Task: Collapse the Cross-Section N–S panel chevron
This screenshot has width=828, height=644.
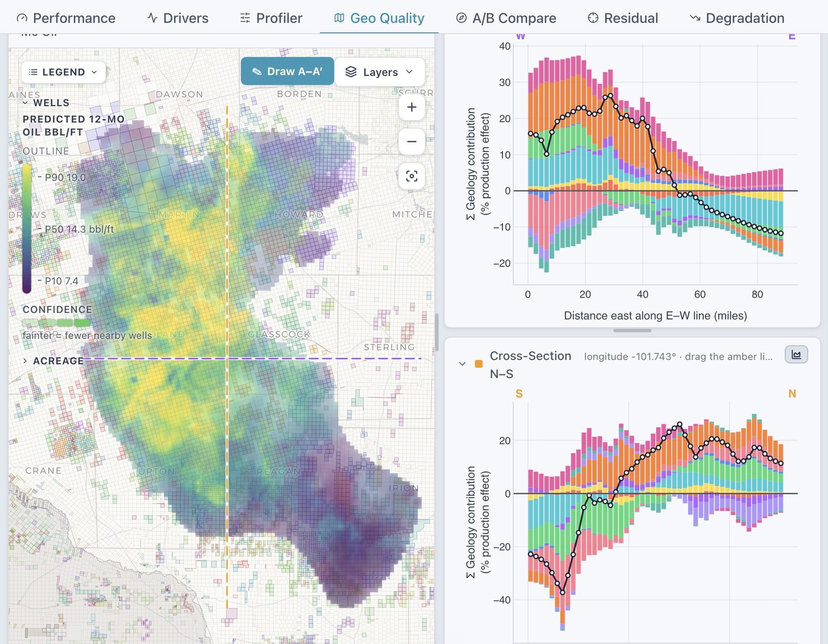Action: [x=462, y=364]
